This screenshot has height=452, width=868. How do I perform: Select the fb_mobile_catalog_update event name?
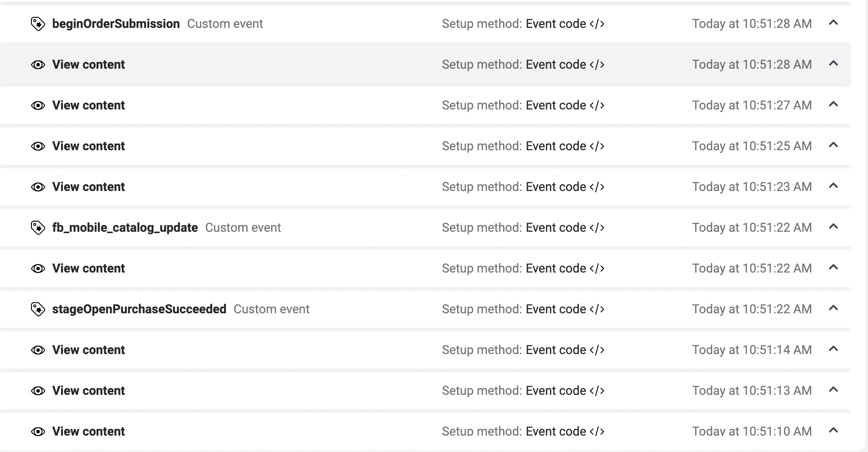point(125,228)
